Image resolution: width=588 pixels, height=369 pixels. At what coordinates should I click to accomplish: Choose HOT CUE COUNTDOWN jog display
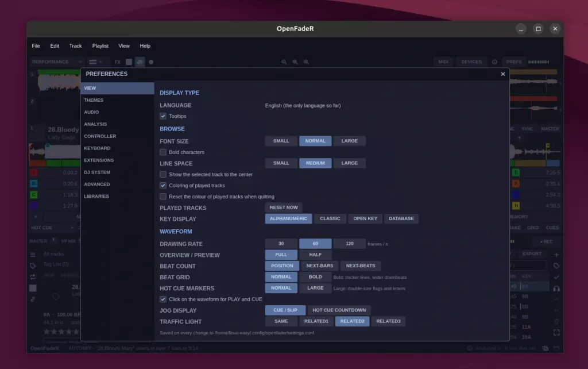339,310
